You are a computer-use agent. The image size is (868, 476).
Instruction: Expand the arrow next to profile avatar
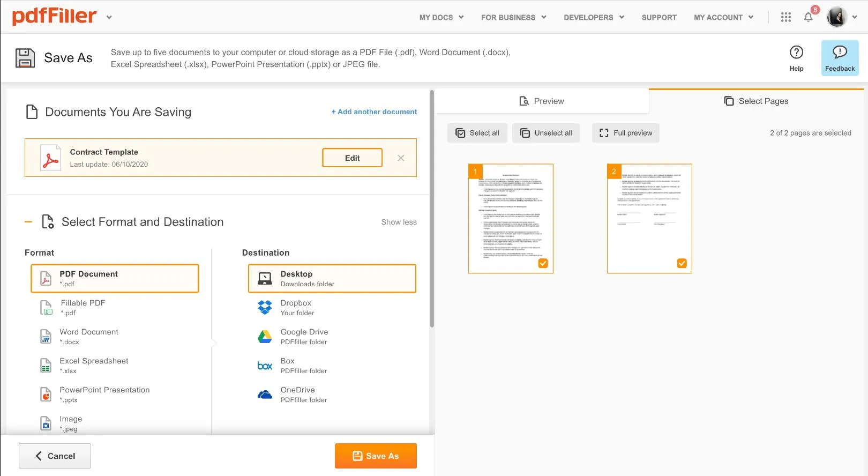[x=855, y=17]
